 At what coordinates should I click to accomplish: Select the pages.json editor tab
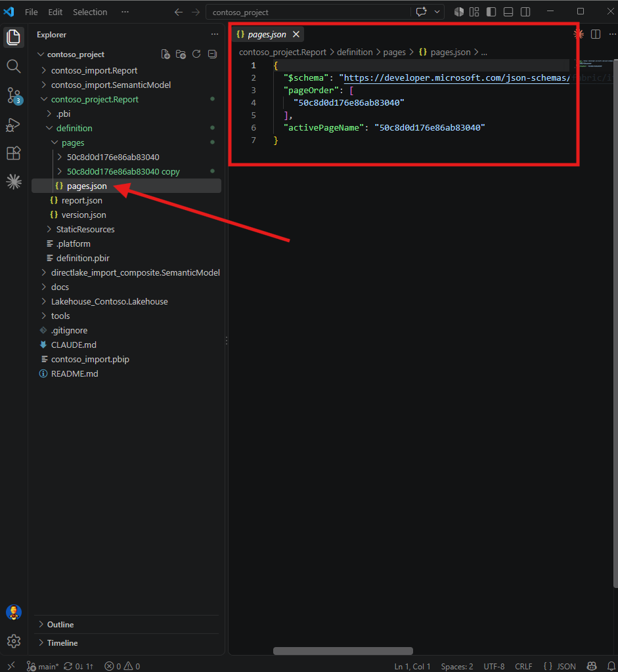267,34
